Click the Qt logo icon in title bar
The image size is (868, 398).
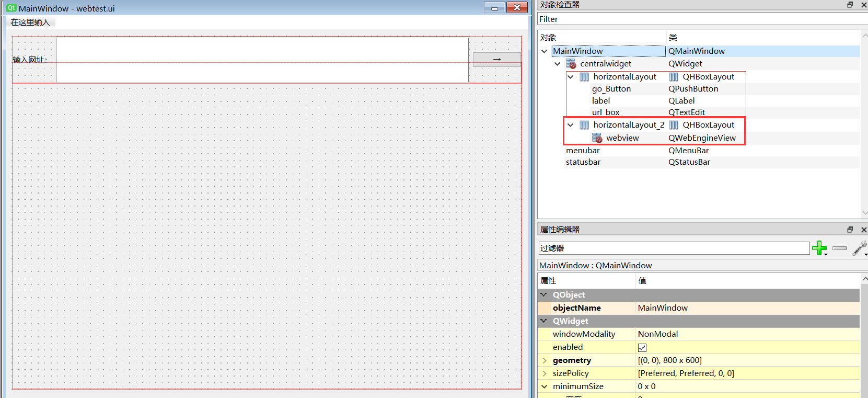click(x=11, y=8)
